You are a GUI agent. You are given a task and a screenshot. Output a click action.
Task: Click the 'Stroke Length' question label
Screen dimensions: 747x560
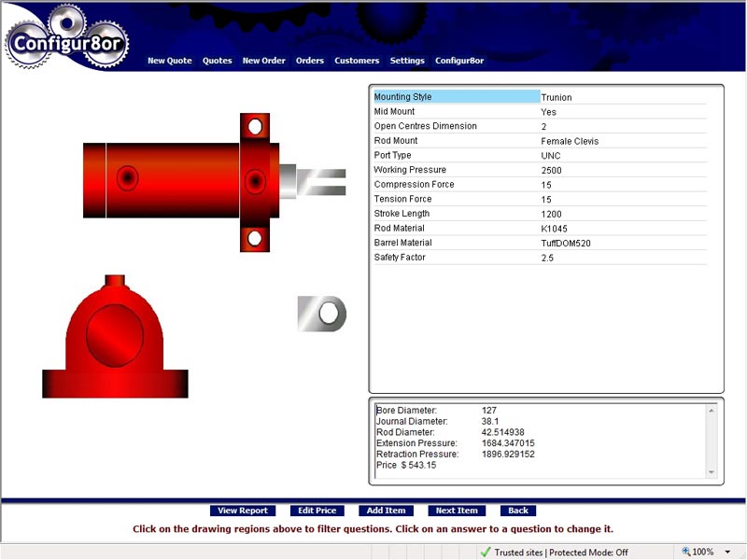(x=402, y=214)
